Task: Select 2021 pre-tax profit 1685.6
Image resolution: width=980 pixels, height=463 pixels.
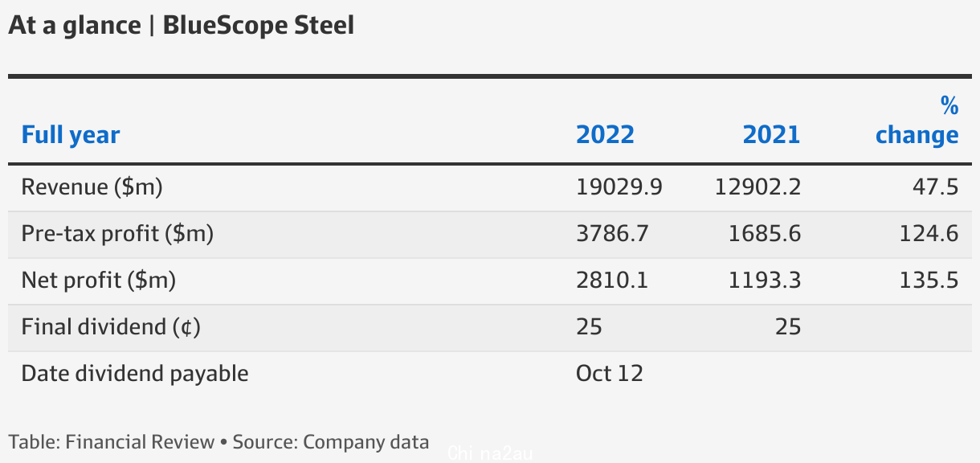Action: [x=765, y=234]
